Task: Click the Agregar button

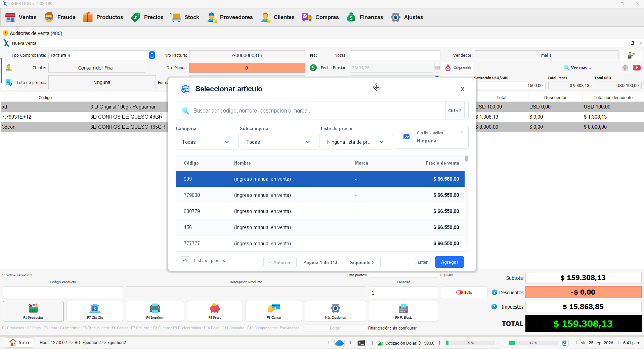Action: [449, 262]
